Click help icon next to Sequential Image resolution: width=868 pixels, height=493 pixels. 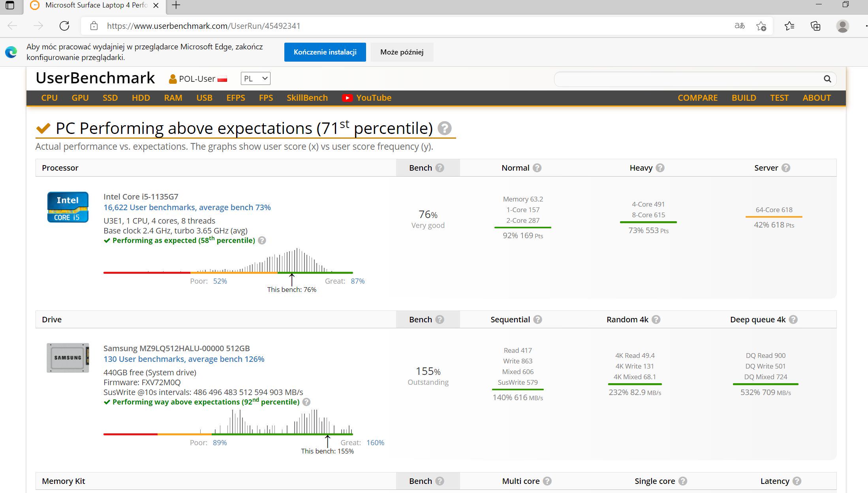(x=537, y=320)
